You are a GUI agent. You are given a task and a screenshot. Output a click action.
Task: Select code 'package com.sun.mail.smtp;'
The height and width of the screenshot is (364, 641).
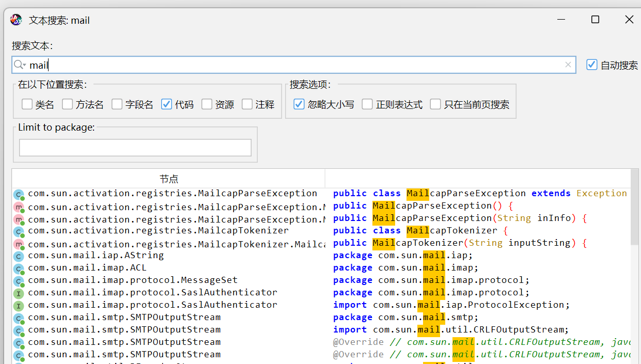point(406,317)
